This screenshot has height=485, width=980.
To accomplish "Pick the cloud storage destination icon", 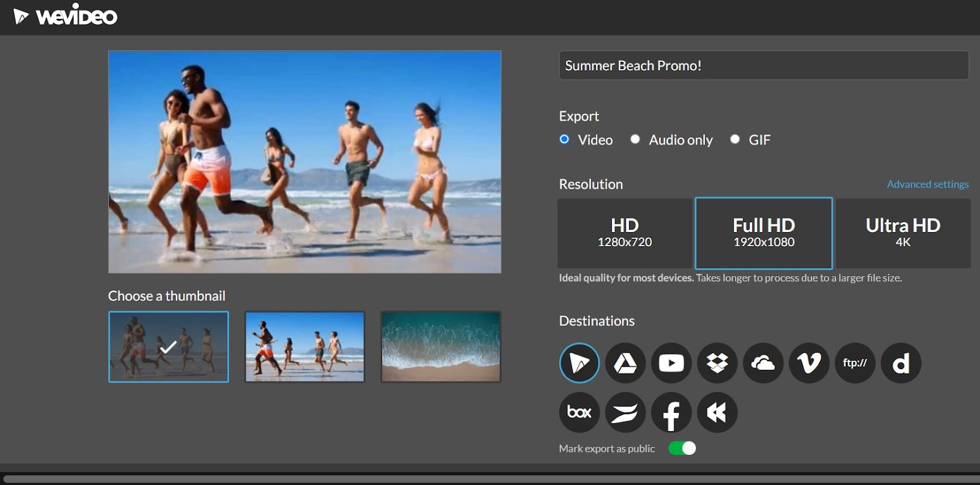I will pyautogui.click(x=763, y=363).
